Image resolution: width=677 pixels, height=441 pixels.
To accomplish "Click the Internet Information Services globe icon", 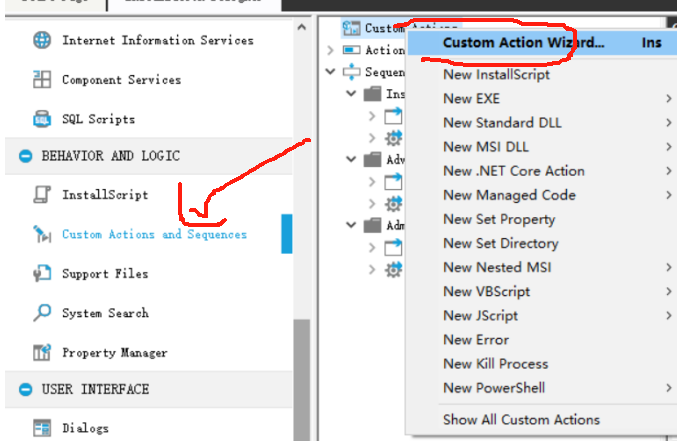I will click(x=42, y=40).
